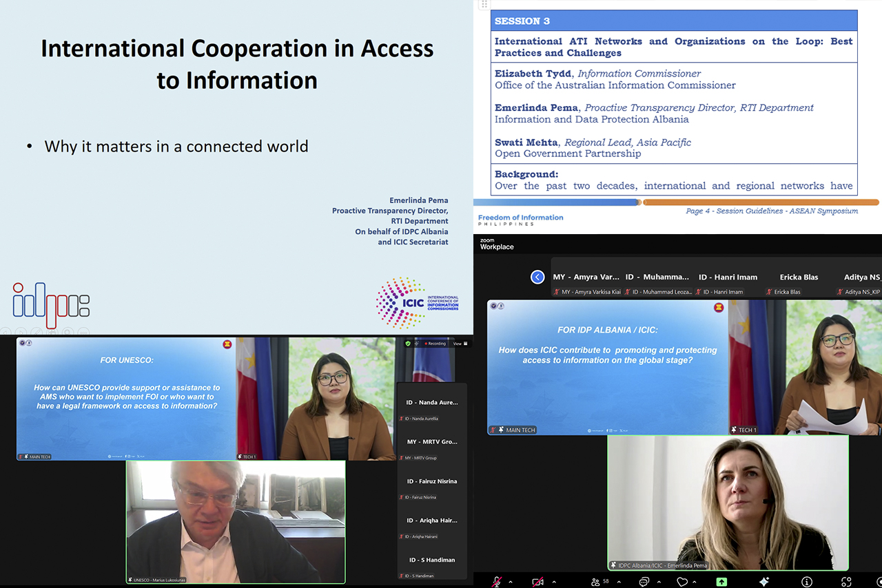Viewport: 882px width, 588px height.
Task: Open meeting info icon in toolbar
Action: (806, 582)
